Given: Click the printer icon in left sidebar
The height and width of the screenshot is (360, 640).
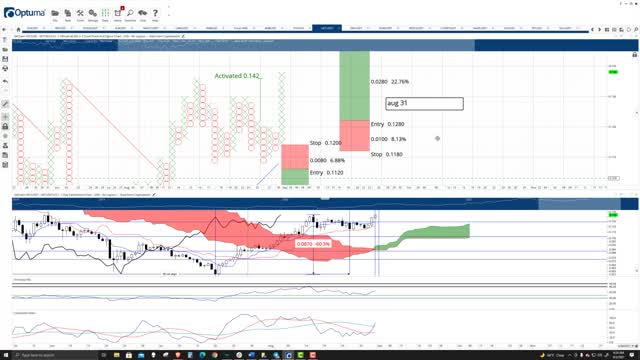Looking at the screenshot, I should coord(5,68).
